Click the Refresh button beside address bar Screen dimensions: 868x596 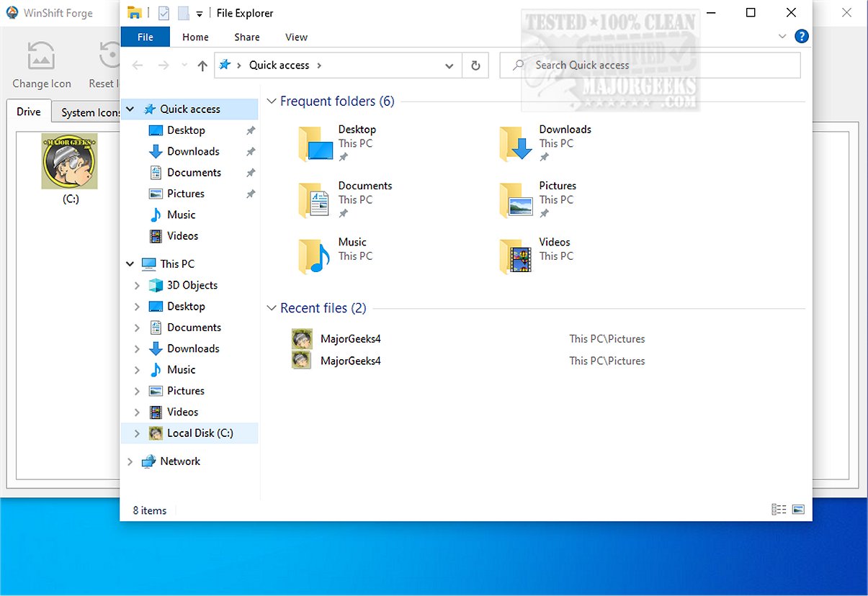[475, 66]
